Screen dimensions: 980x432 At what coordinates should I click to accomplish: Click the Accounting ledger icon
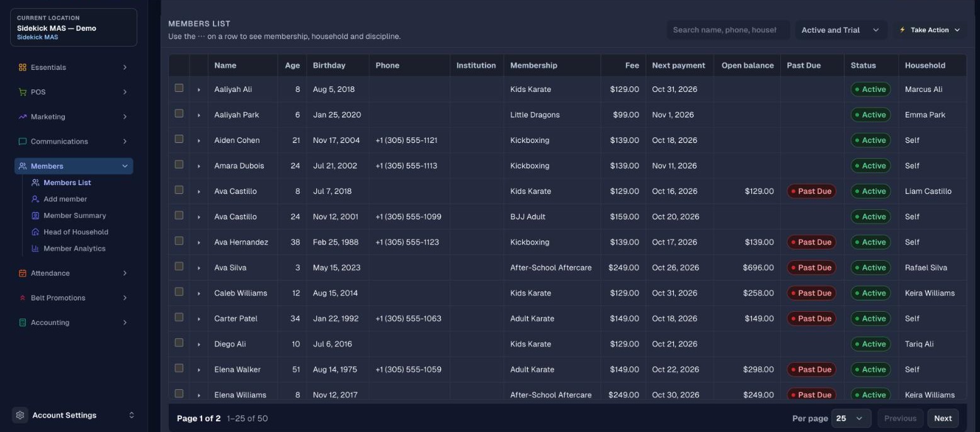(23, 322)
